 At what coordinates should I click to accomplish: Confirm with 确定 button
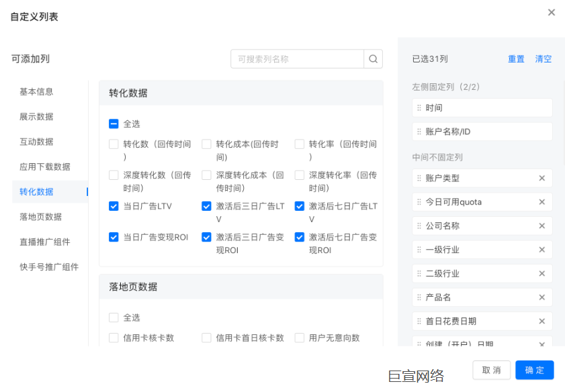pyautogui.click(x=534, y=370)
